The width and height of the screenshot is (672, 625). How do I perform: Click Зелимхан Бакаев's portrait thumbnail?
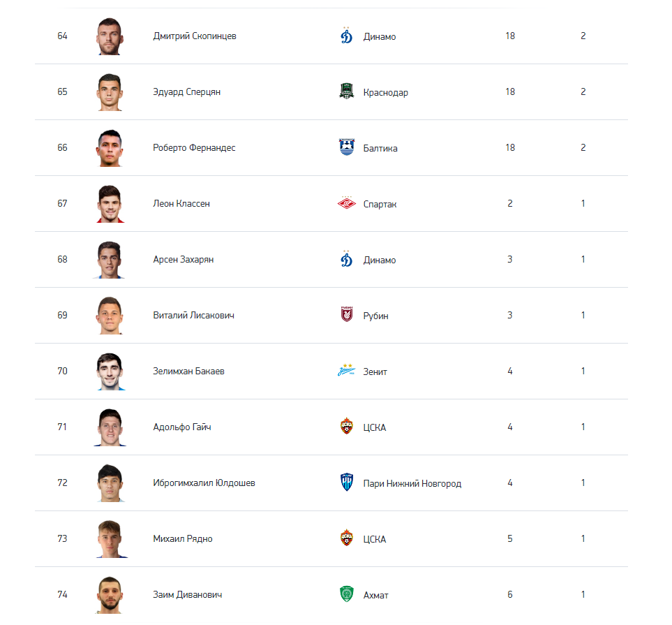110,372
